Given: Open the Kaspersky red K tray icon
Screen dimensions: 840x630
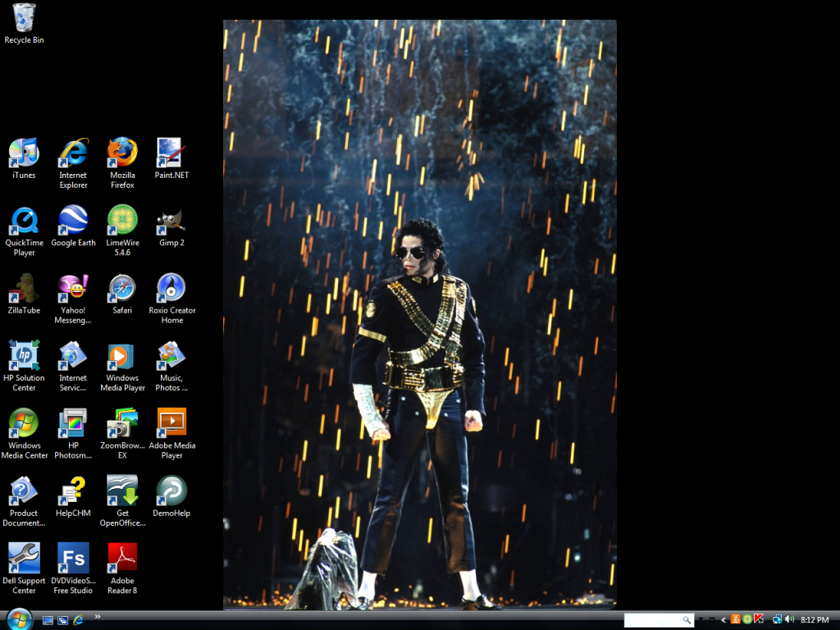Looking at the screenshot, I should [x=759, y=619].
